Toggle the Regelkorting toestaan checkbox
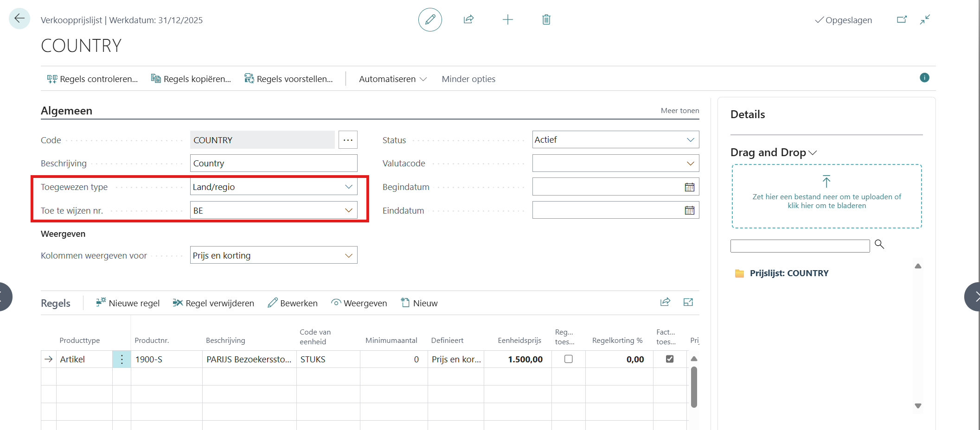 [568, 359]
